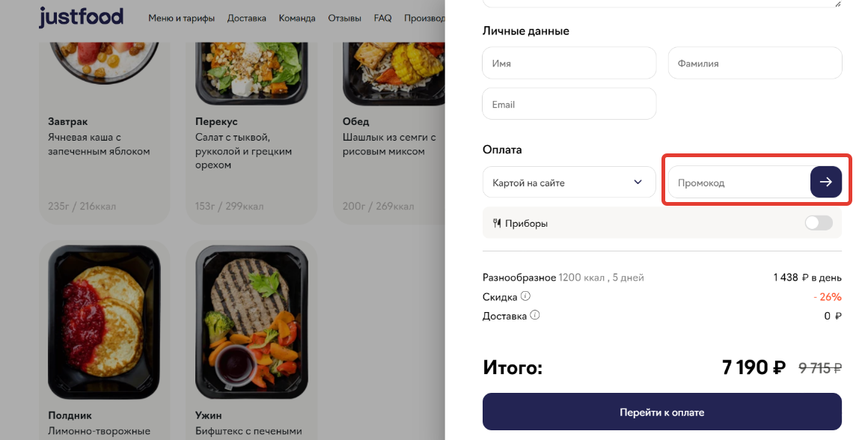Focus the Фамилия input field
Screen dimensions: 868x440
(755, 63)
